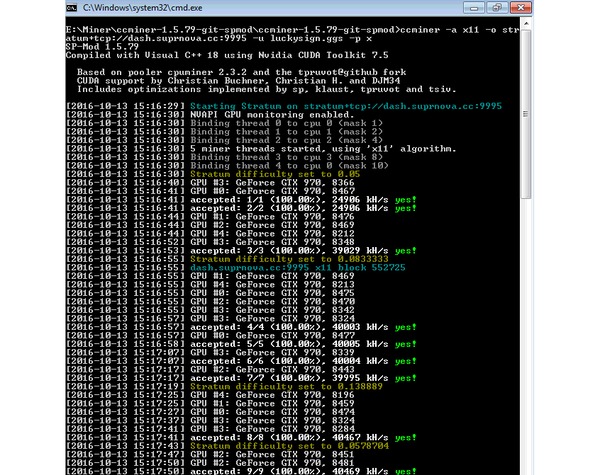Click the 'SP-Mod 1.5.79' version line
This screenshot has width=600, height=475.
102,47
